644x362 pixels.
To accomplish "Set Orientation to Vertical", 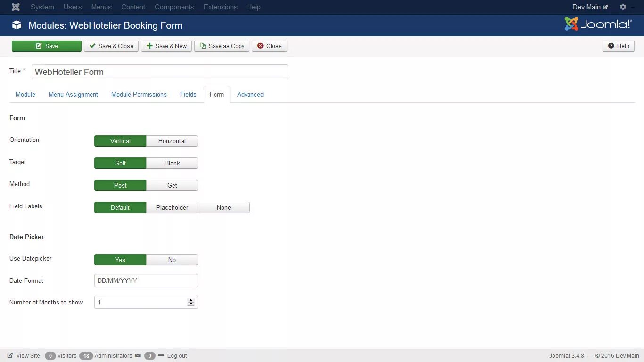I will [x=120, y=141].
